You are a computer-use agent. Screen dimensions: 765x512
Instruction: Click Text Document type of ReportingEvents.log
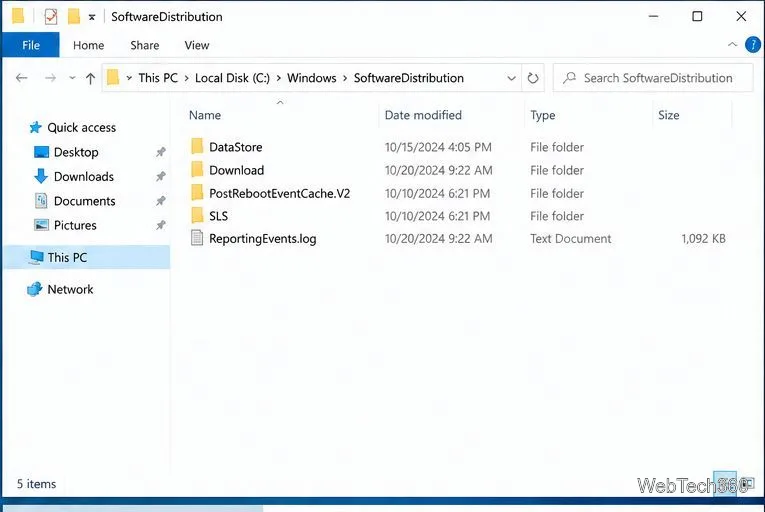pyautogui.click(x=570, y=238)
